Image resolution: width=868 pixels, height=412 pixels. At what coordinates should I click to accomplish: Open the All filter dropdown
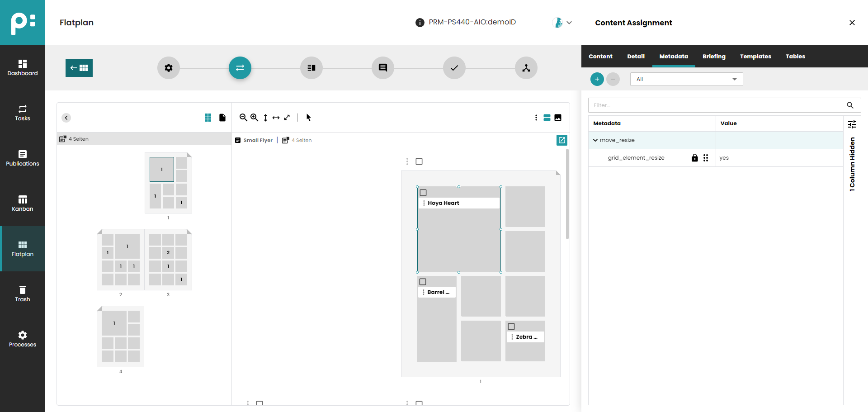click(686, 79)
